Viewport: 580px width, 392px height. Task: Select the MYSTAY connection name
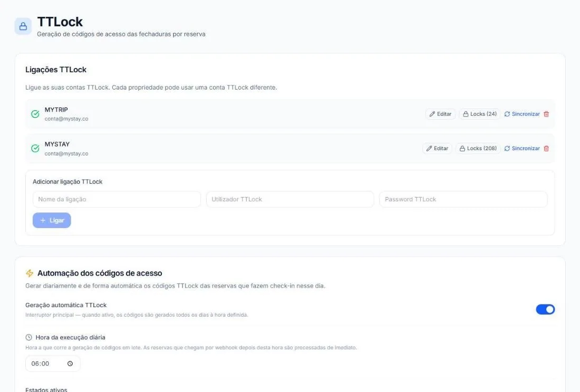tap(57, 144)
